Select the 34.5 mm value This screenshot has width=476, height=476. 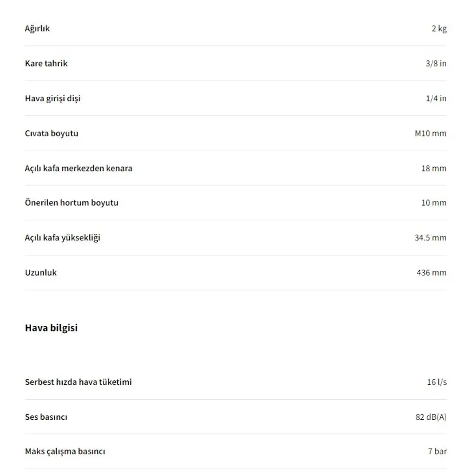point(430,238)
